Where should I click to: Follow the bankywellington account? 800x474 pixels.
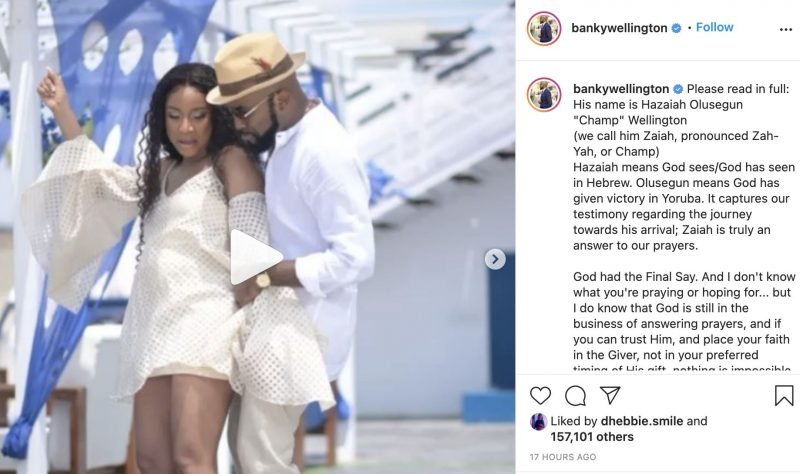(714, 28)
